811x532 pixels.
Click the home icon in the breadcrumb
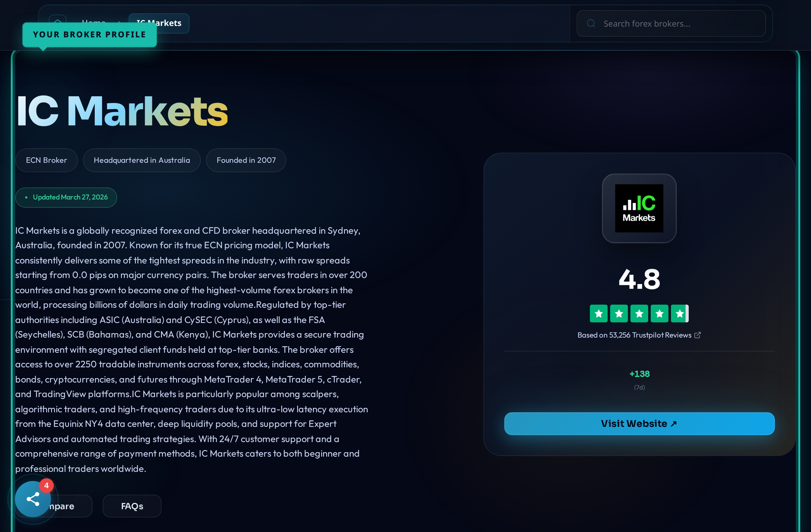coord(57,22)
